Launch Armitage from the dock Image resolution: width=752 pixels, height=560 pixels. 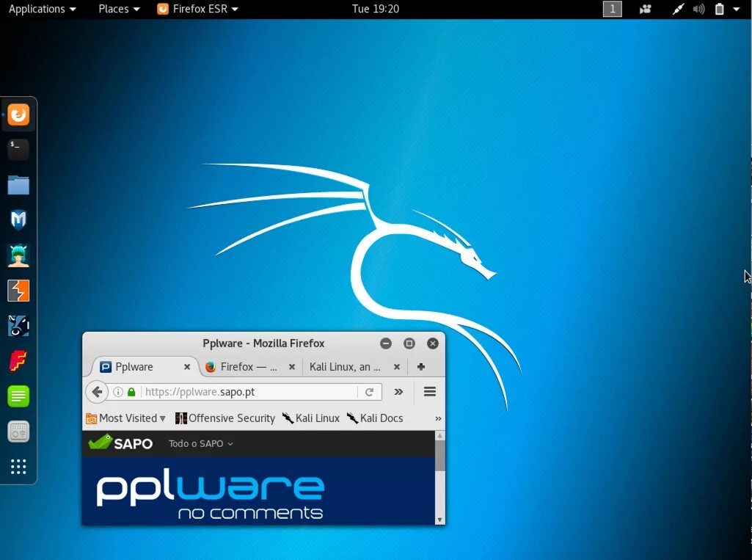point(18,255)
